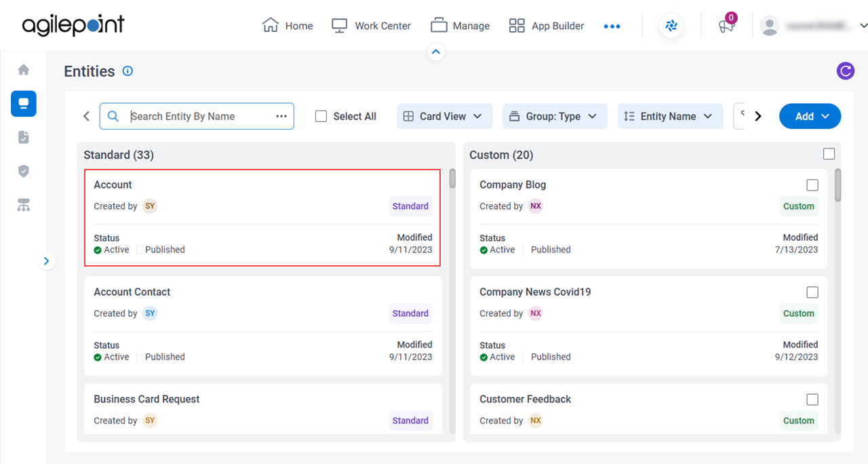This screenshot has width=868, height=464.
Task: Open the Entity Name sort dropdown
Action: coord(669,116)
